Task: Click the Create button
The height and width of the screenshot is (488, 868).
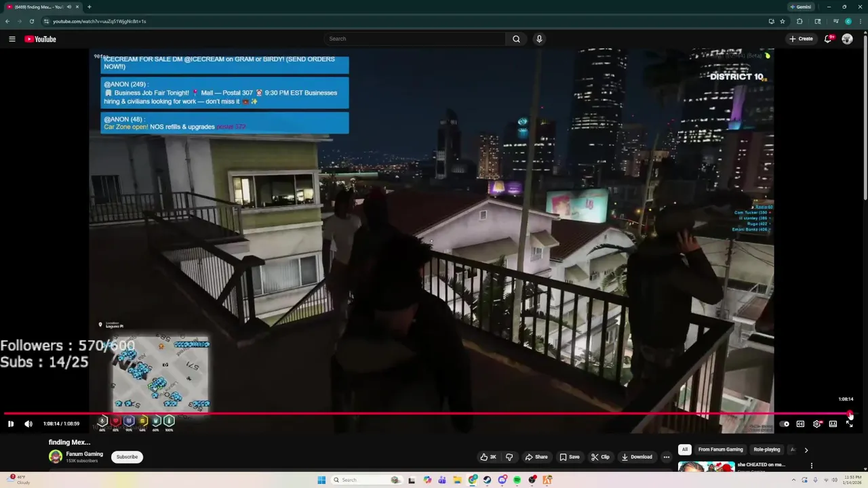Action: click(x=801, y=39)
